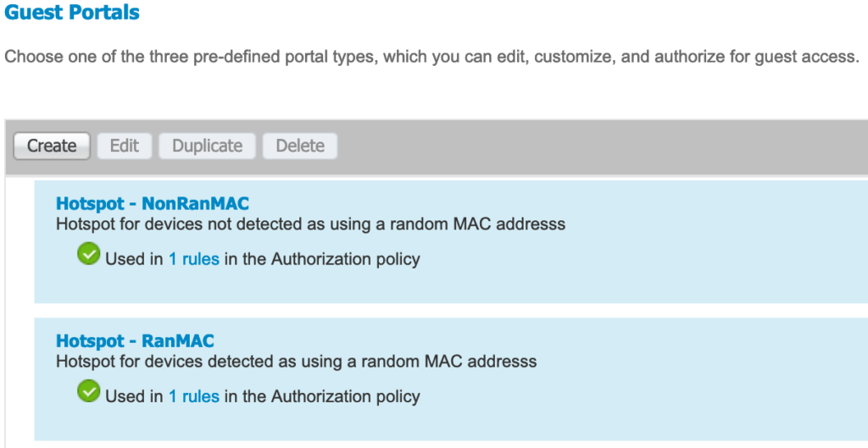868x448 pixels.
Task: Select the 'devices not detected' description text
Action: [x=310, y=224]
